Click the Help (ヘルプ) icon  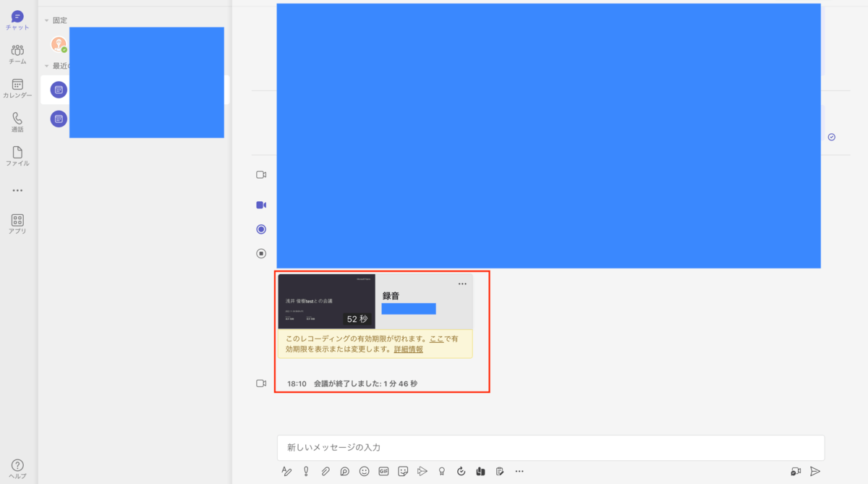point(17,468)
